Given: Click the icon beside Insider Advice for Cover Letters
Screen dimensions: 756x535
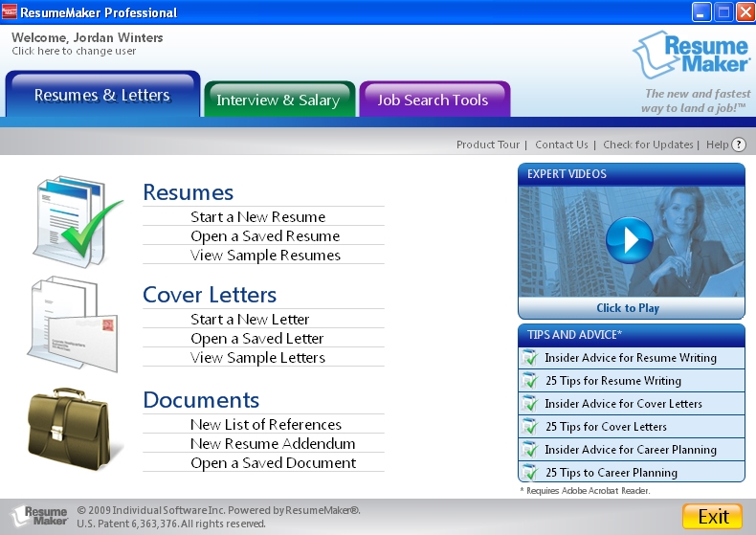Looking at the screenshot, I should point(530,404).
